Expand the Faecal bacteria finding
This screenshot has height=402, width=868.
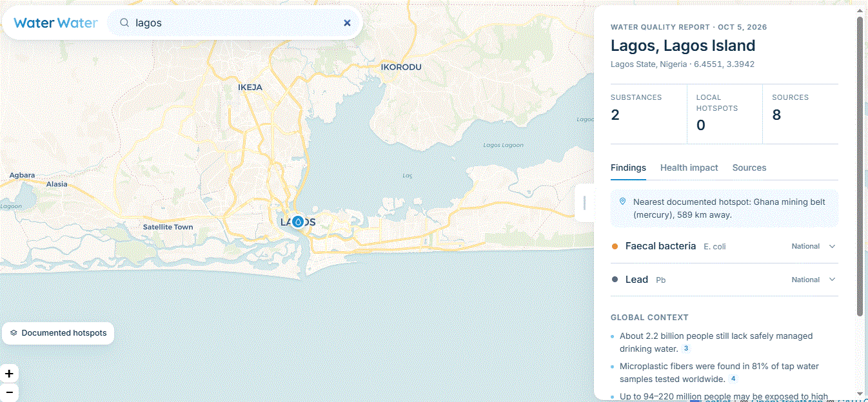pyautogui.click(x=724, y=246)
